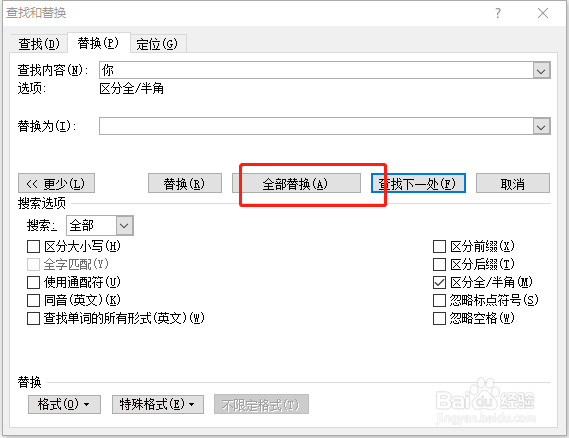The height and width of the screenshot is (438, 569).
Task: Enable the 区分前缀(X) checkbox
Action: tap(439, 247)
